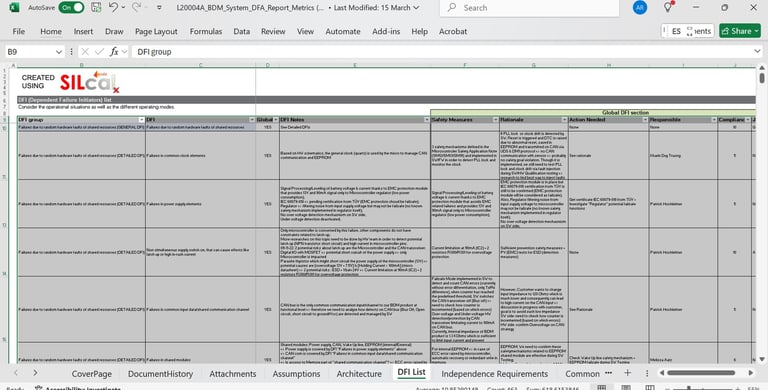768x390 pixels.
Task: Switch to the CoverPage sheet tab
Action: (x=92, y=374)
